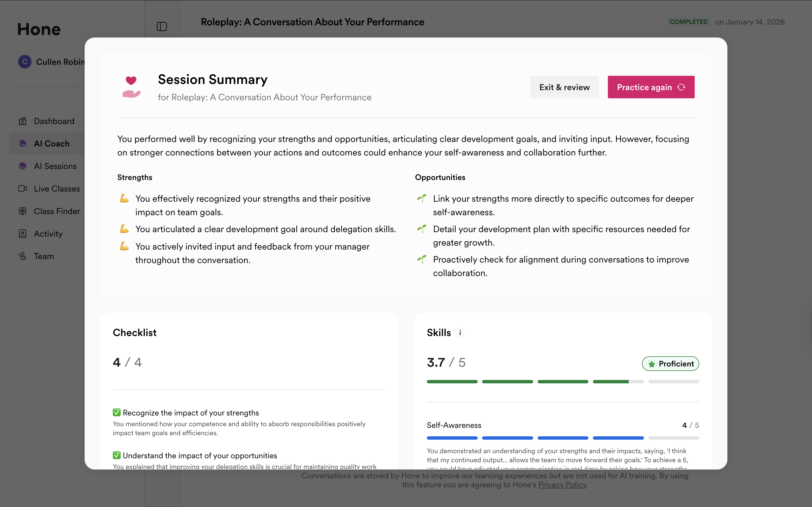Click the Dashboard house icon
The width and height of the screenshot is (812, 507).
(23, 121)
